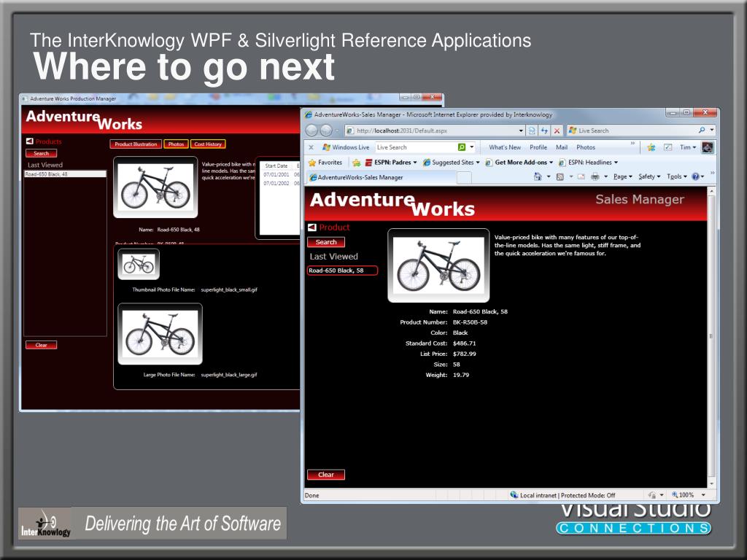Select Road-650 Black, 48 in Production Manager list
The image size is (747, 560).
point(65,174)
